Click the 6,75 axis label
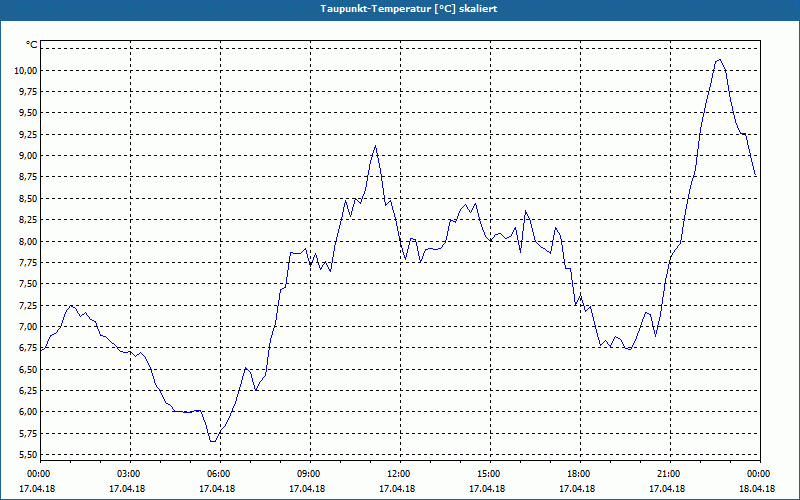The height and width of the screenshot is (500, 800). [27, 348]
